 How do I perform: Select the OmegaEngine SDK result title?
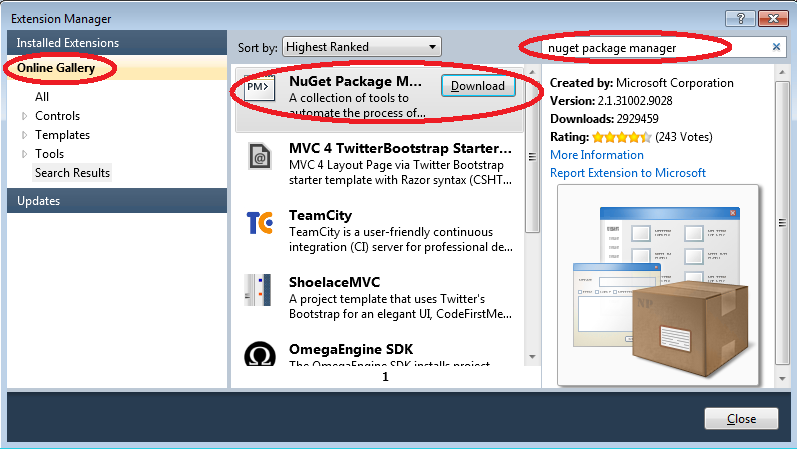pos(351,349)
